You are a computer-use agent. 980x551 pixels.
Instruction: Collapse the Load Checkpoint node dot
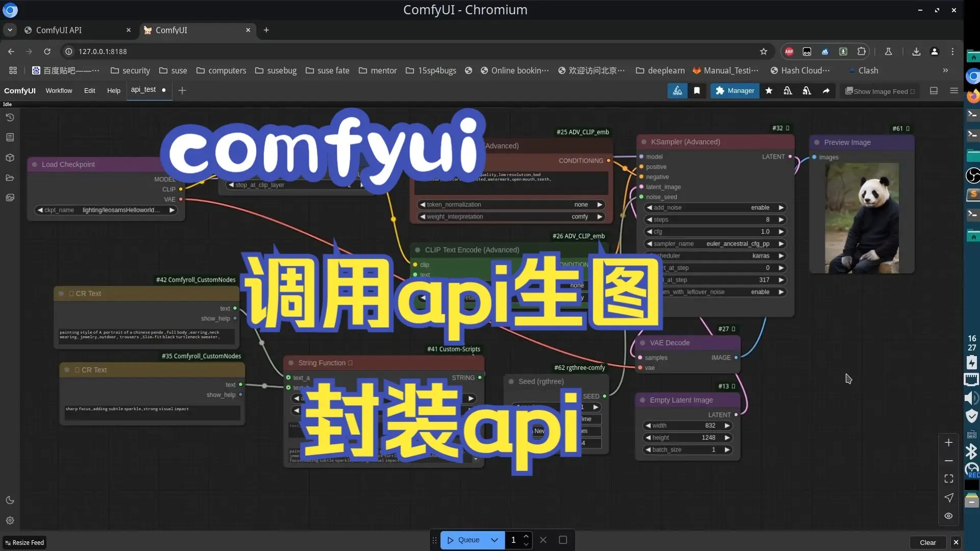pyautogui.click(x=35, y=164)
